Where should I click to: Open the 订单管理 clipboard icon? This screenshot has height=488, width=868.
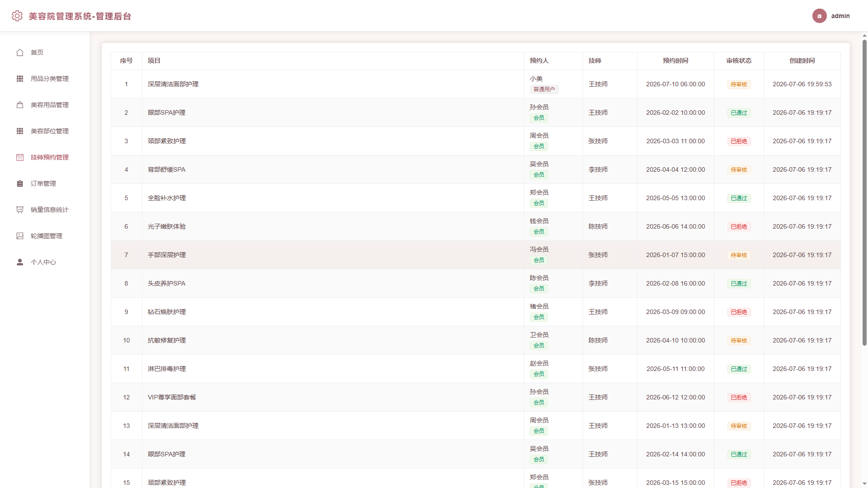[20, 183]
